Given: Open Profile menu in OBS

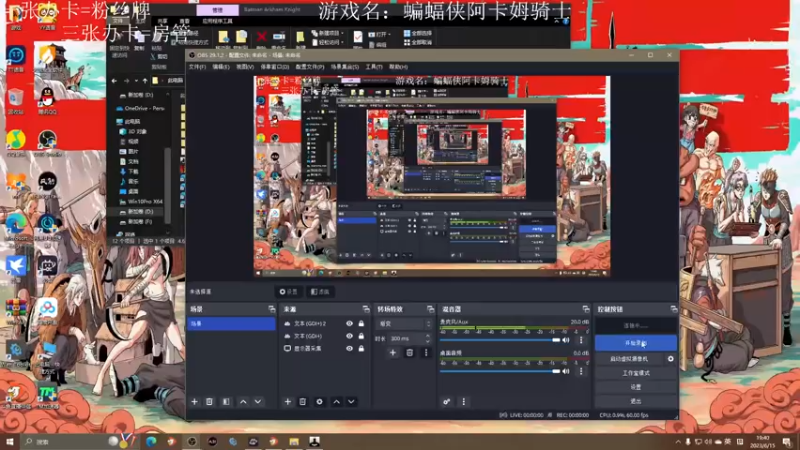Looking at the screenshot, I should 310,67.
